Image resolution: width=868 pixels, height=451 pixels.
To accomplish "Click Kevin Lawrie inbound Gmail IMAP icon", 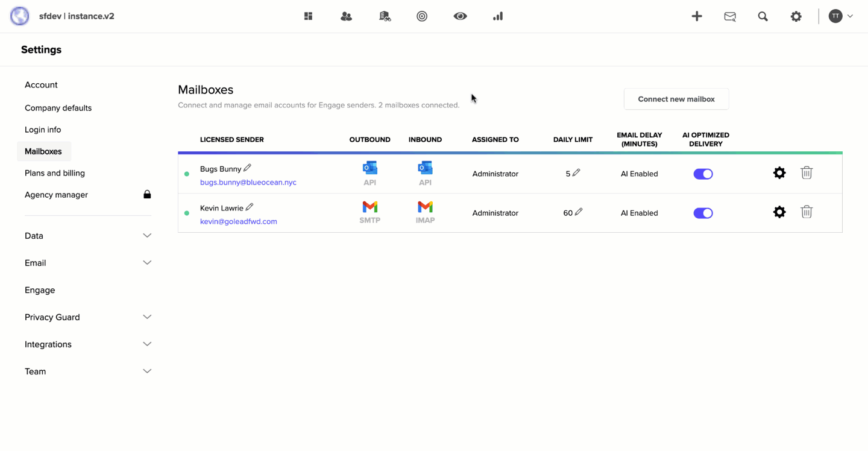I will (x=425, y=207).
